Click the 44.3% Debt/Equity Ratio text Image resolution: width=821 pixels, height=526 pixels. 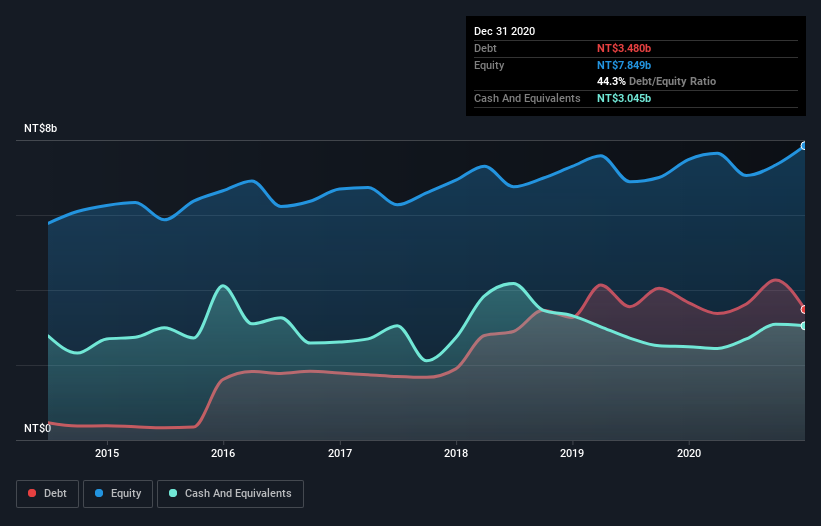click(x=657, y=81)
